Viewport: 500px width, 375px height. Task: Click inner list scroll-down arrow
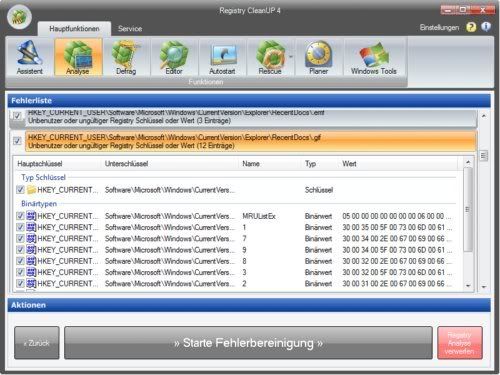pos(468,286)
